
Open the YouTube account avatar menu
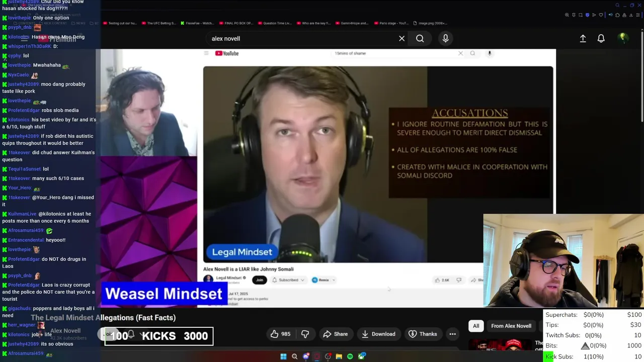(623, 38)
